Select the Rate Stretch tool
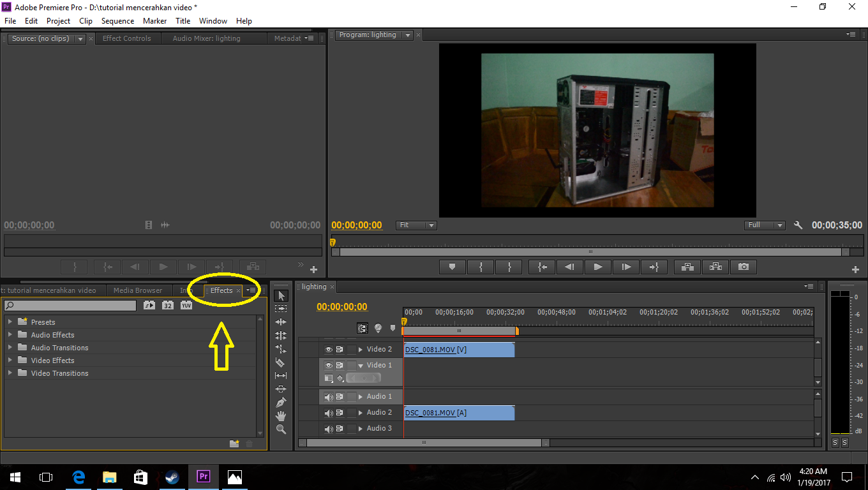This screenshot has height=490, width=868. [281, 349]
